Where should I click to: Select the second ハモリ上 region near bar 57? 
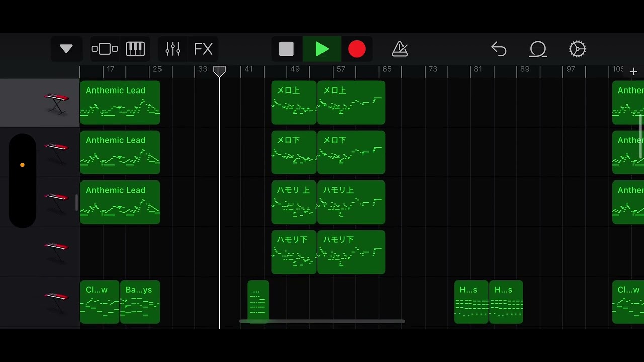click(351, 202)
